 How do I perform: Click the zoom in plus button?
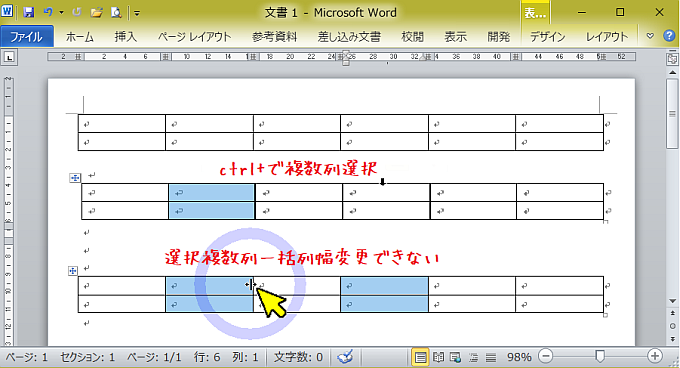click(x=655, y=356)
